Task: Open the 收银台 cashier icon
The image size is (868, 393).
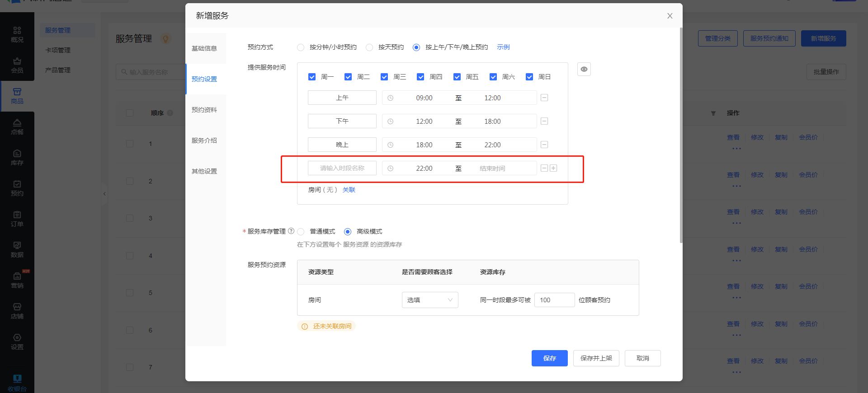Action: [17, 383]
